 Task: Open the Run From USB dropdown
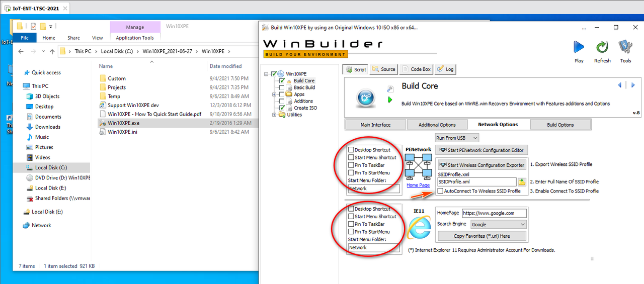coord(457,137)
